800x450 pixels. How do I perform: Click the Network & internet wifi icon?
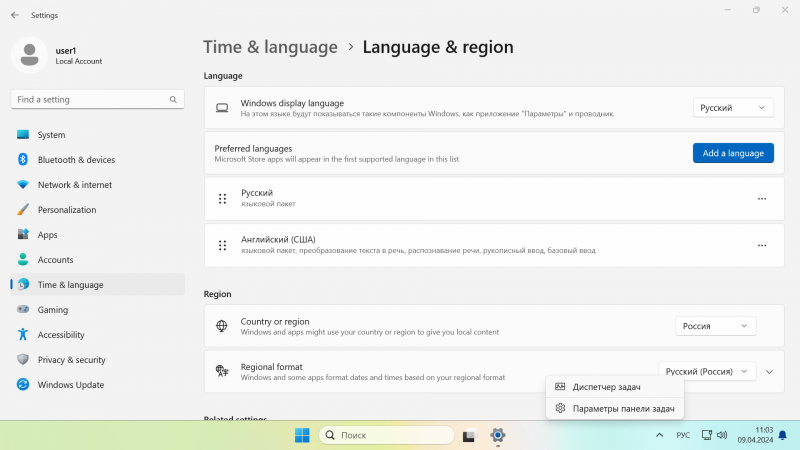click(x=23, y=184)
